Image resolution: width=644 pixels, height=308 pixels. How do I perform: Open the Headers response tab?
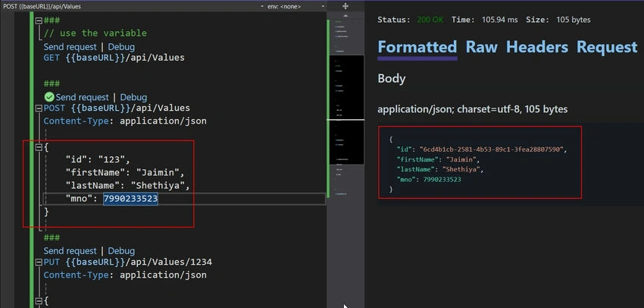click(x=537, y=47)
